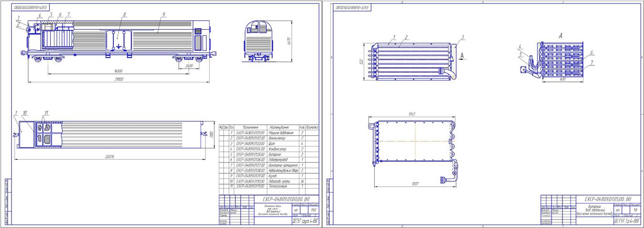Select the Найменування column header
This screenshot has width=644, height=228.
280,127
